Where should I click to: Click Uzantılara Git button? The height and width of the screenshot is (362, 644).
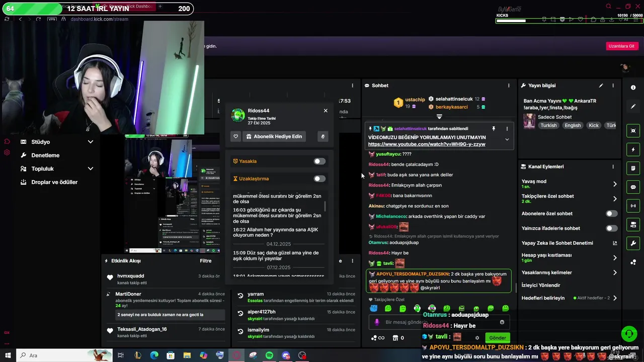[621, 46]
